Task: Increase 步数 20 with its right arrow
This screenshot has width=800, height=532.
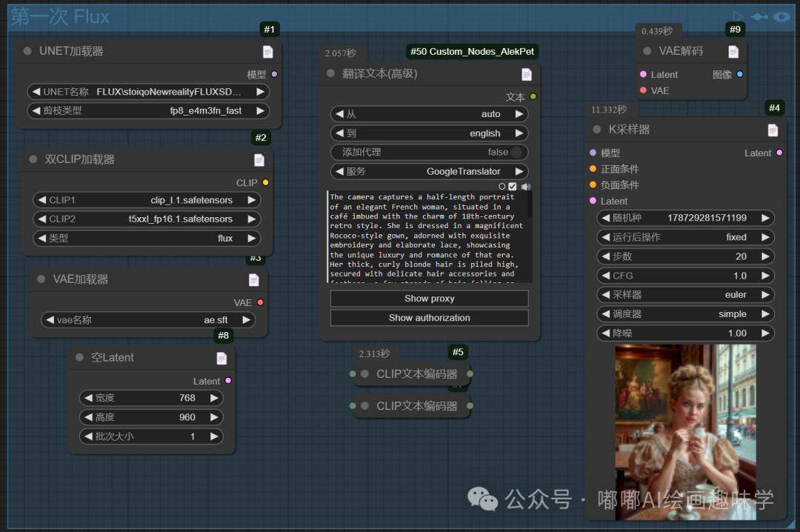Action: click(765, 256)
